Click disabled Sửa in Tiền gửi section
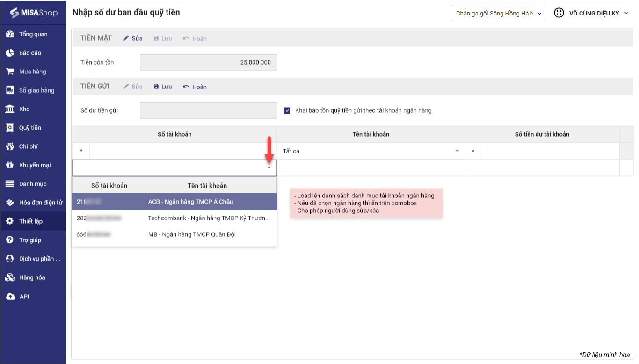This screenshot has height=364, width=639. pos(133,87)
